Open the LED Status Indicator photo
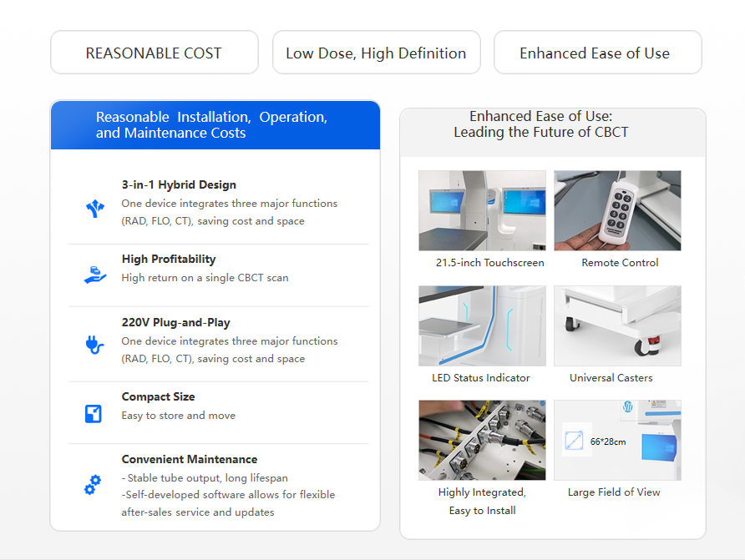The height and width of the screenshot is (560, 745). pyautogui.click(x=482, y=325)
